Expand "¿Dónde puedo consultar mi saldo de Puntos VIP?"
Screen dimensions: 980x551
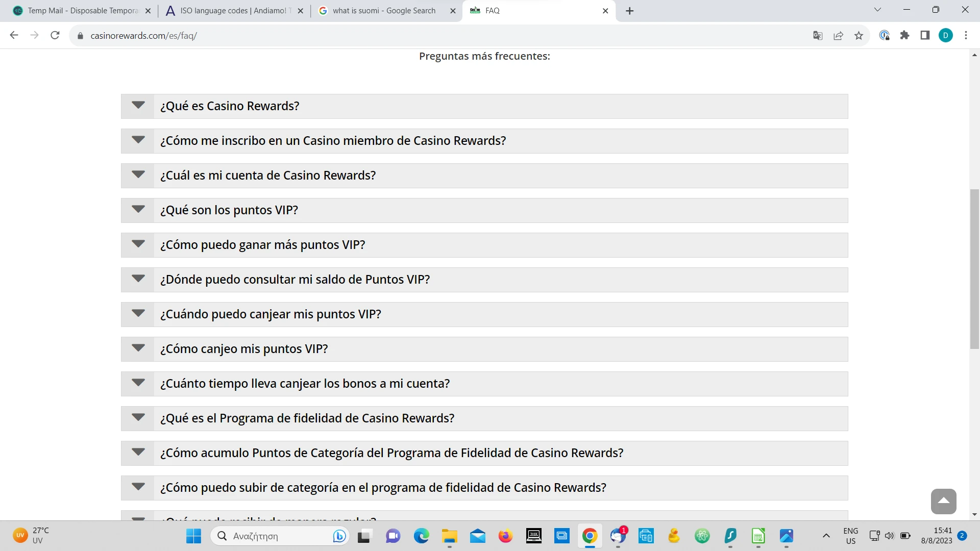(484, 280)
